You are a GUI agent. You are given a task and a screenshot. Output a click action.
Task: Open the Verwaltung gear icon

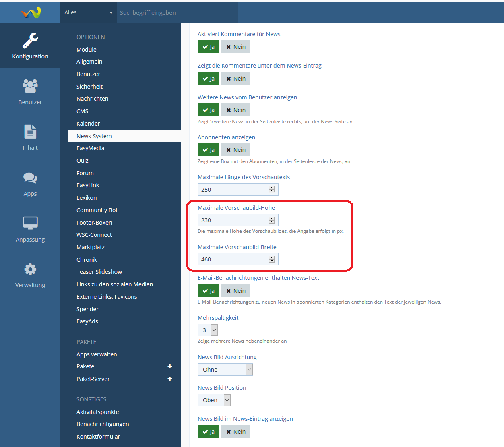pyautogui.click(x=30, y=269)
